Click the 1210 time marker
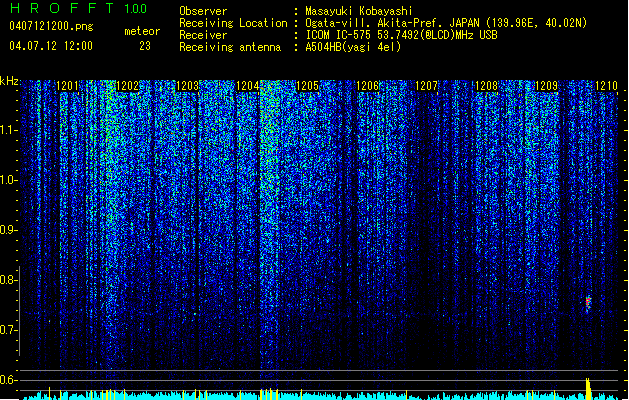Viewport: 629px width, 400px height. click(607, 86)
